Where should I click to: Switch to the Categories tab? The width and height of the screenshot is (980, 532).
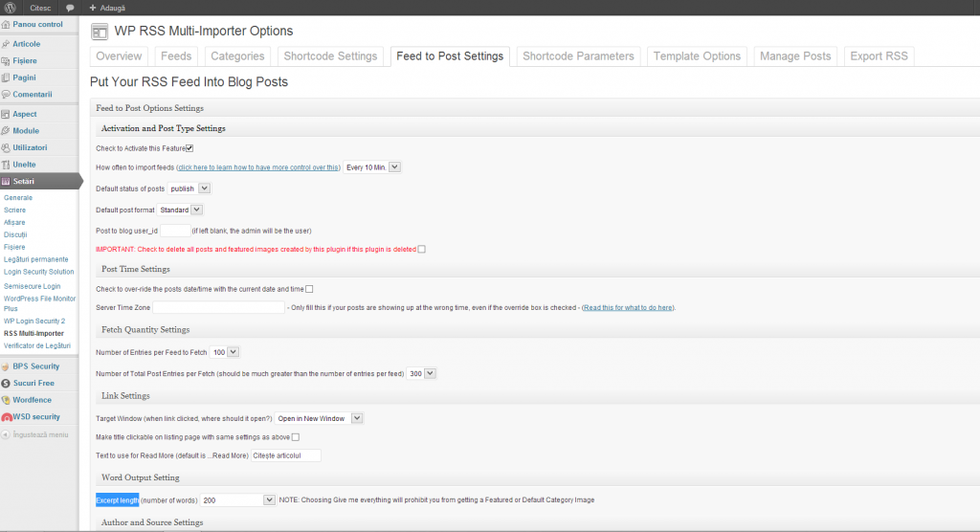coord(237,56)
